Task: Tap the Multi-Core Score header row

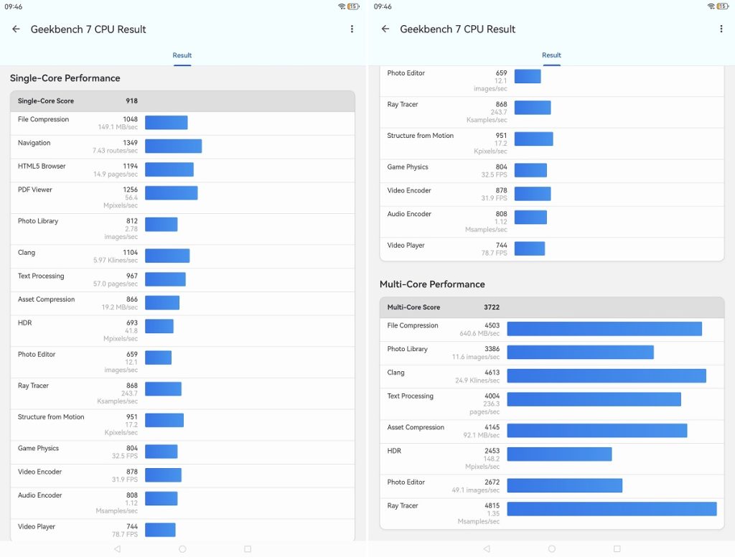Action: [x=552, y=307]
